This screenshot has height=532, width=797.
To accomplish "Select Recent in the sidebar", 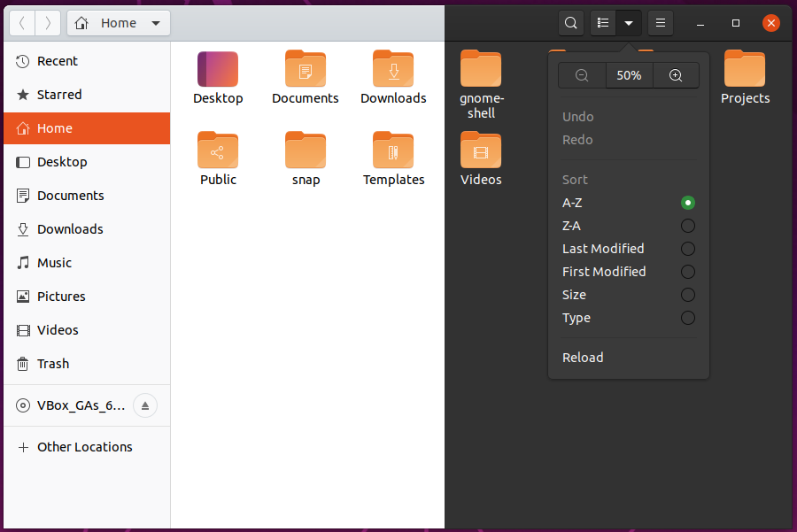I will 87,61.
